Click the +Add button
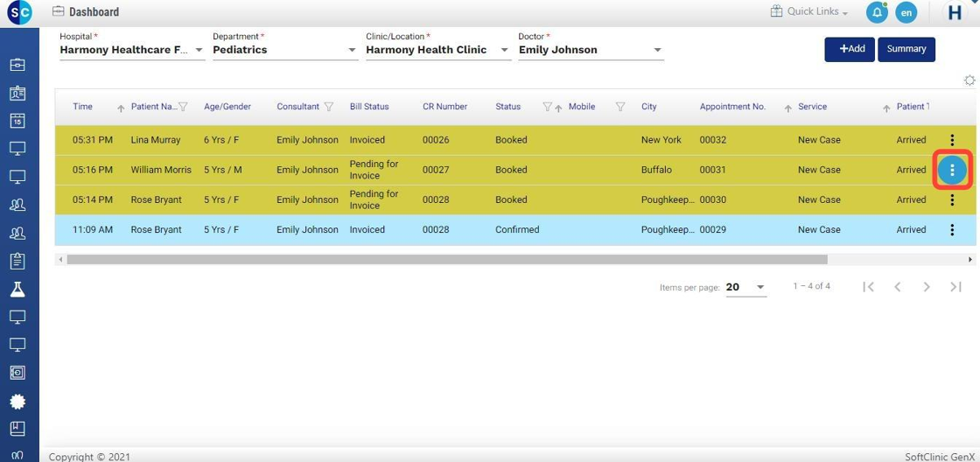The image size is (980, 462). click(x=849, y=49)
